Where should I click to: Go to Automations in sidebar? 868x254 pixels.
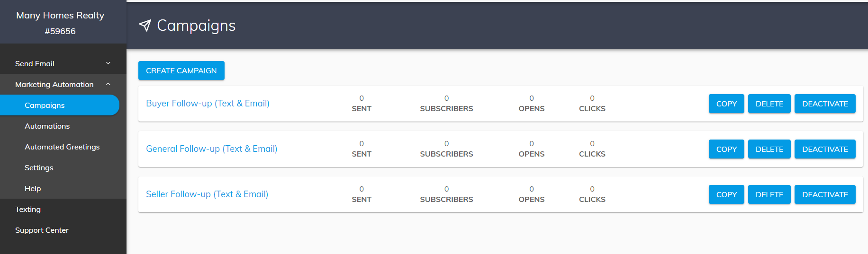click(x=47, y=126)
